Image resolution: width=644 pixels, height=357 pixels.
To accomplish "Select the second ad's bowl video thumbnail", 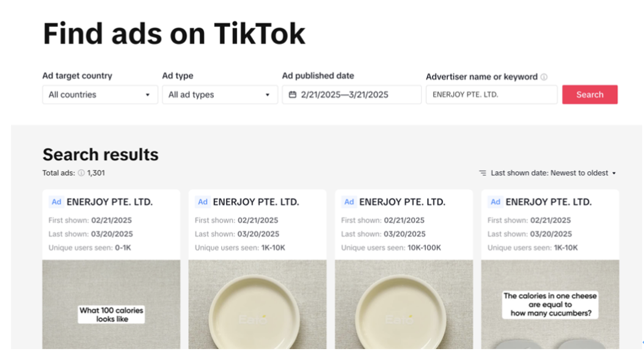I will (x=257, y=304).
